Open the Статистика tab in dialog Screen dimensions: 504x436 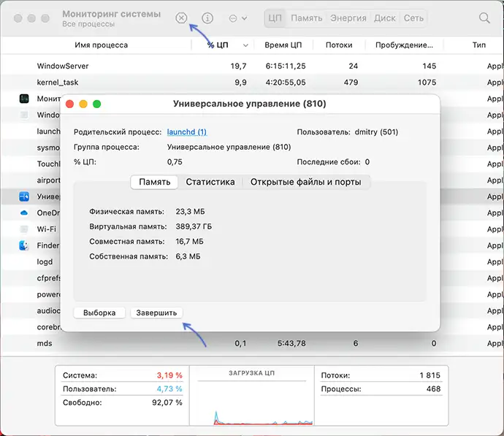click(210, 182)
